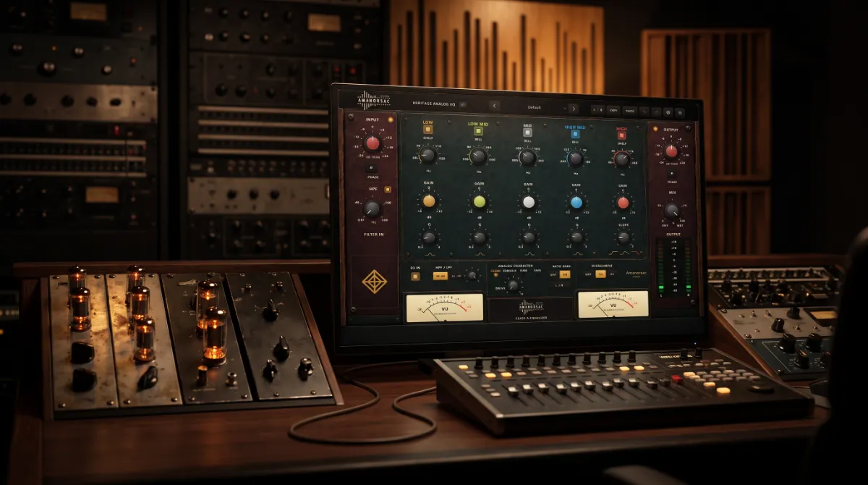Set Auto Gain to OFF
The width and height of the screenshot is (868, 485).
(553, 274)
